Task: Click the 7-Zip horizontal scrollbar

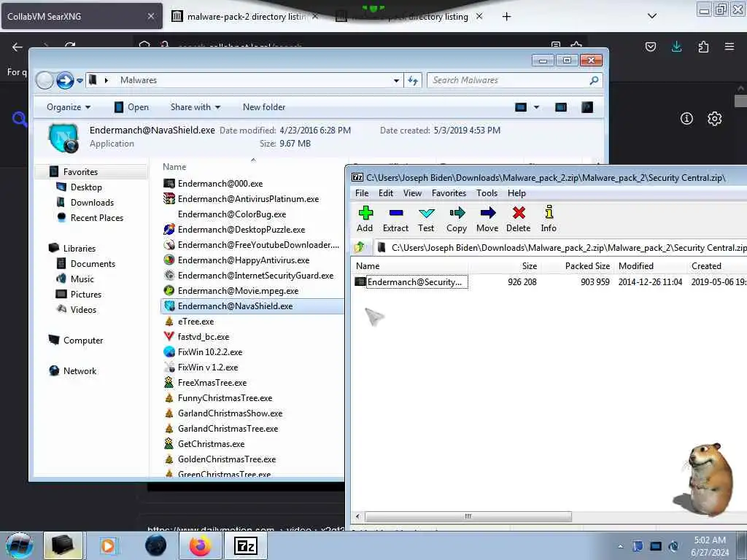Action: pos(468,516)
